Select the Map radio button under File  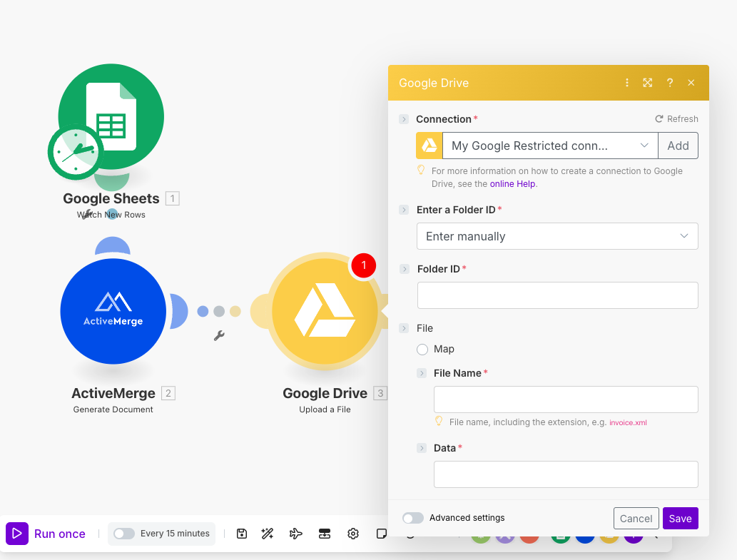(422, 349)
